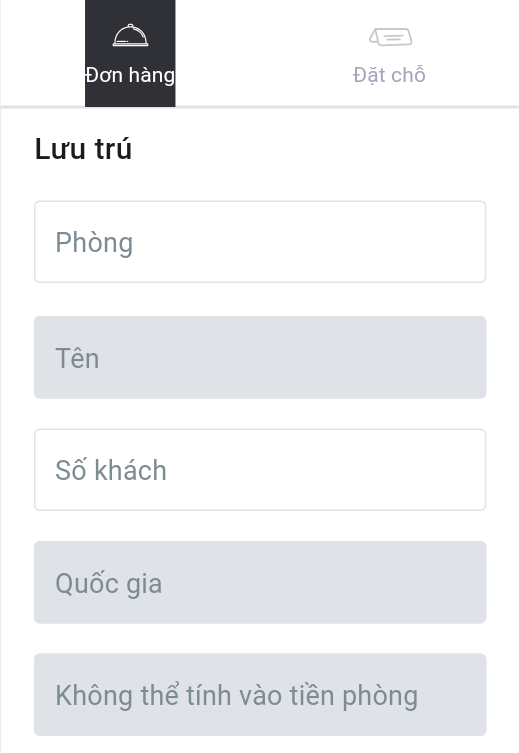Choose the reservations tab with grey icon
Viewport: 519px width, 753px height.
(x=389, y=53)
